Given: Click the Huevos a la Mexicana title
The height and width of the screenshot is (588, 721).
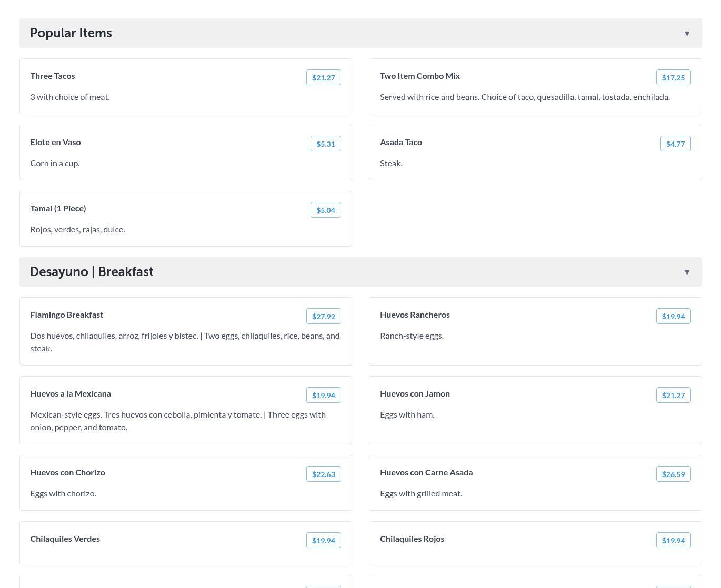Looking at the screenshot, I should coord(71,394).
